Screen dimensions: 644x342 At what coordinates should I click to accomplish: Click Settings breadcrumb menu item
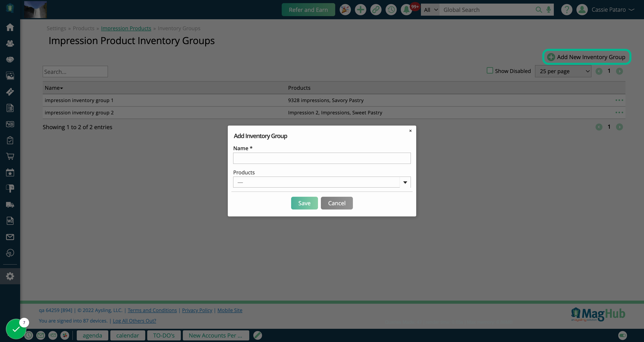[x=56, y=28]
